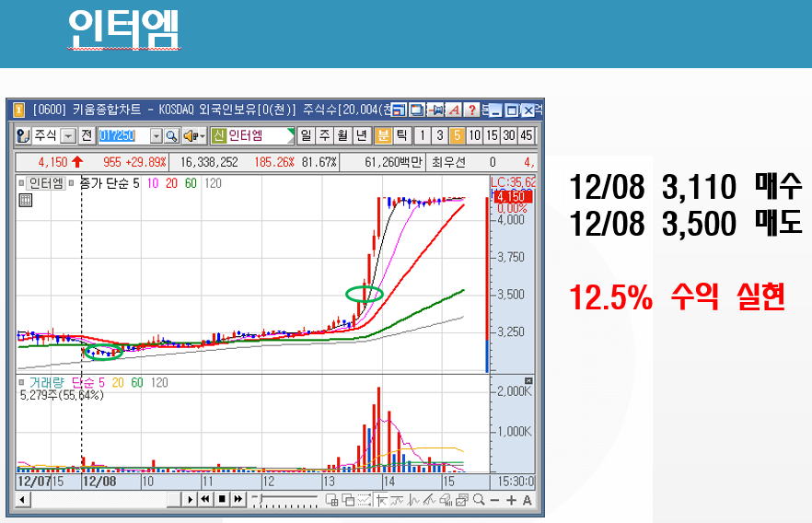Click the 12/08 date marker on axis
The width and height of the screenshot is (812, 523).
99,481
